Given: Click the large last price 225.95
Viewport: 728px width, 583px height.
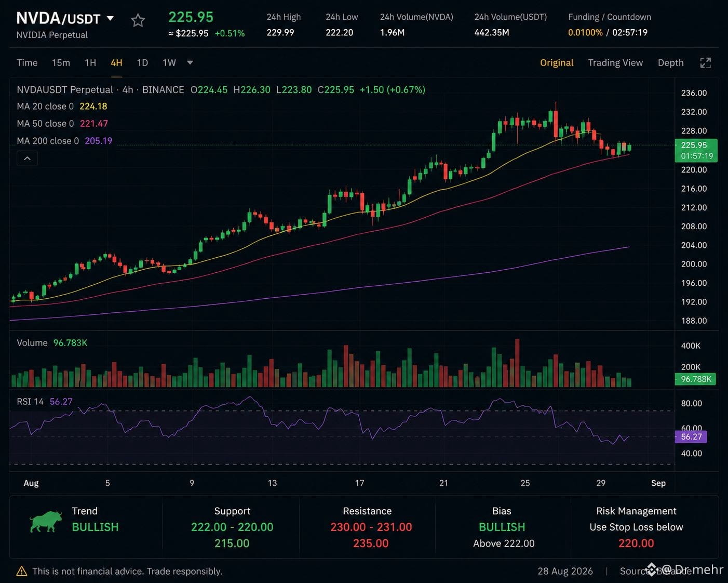Looking at the screenshot, I should coord(191,17).
